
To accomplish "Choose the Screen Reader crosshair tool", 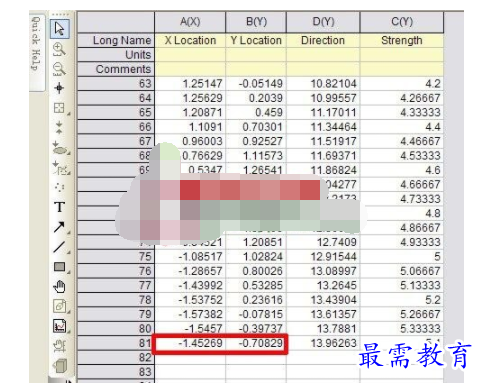I will [59, 88].
